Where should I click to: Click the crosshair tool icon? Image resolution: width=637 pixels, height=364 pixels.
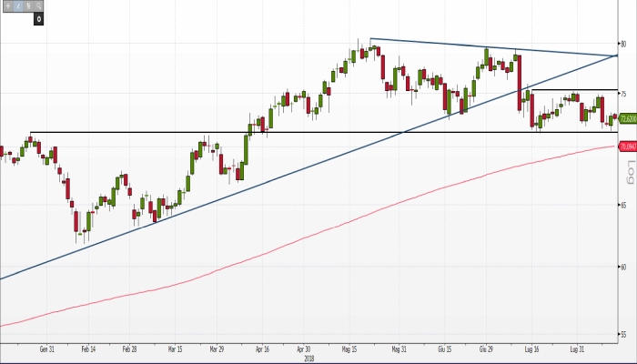pos(8,5)
